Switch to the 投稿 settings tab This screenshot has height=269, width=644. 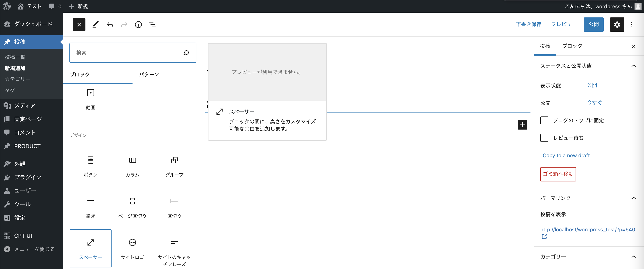click(x=545, y=46)
